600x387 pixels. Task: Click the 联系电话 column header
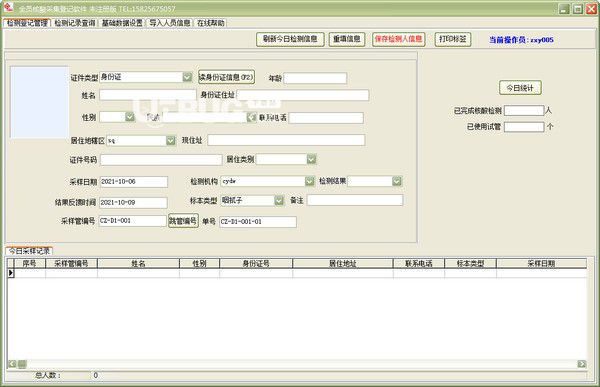tap(419, 263)
